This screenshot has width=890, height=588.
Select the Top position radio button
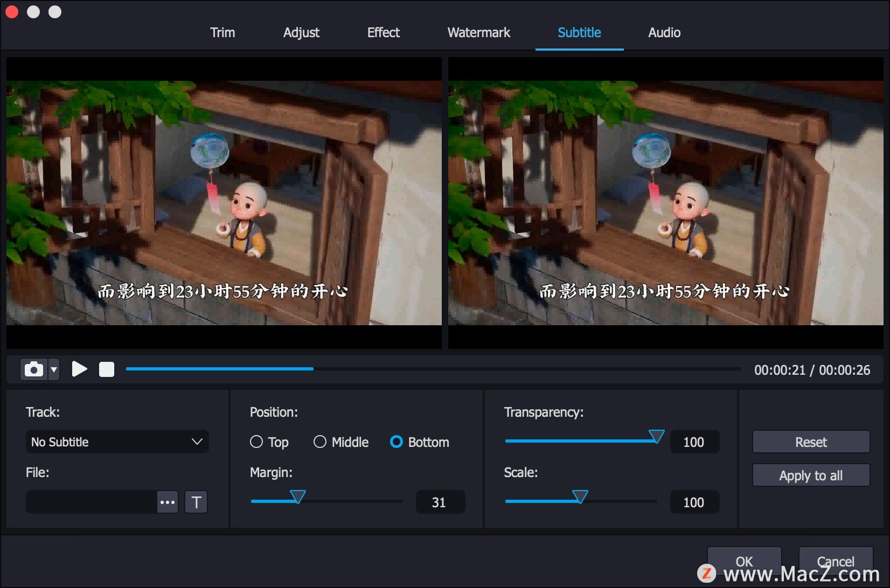tap(256, 442)
